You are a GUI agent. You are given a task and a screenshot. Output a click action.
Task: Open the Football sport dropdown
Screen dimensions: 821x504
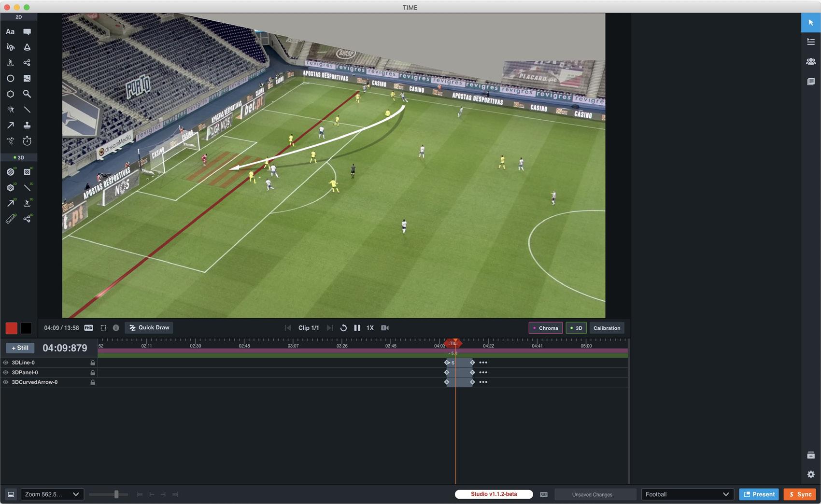(x=687, y=494)
